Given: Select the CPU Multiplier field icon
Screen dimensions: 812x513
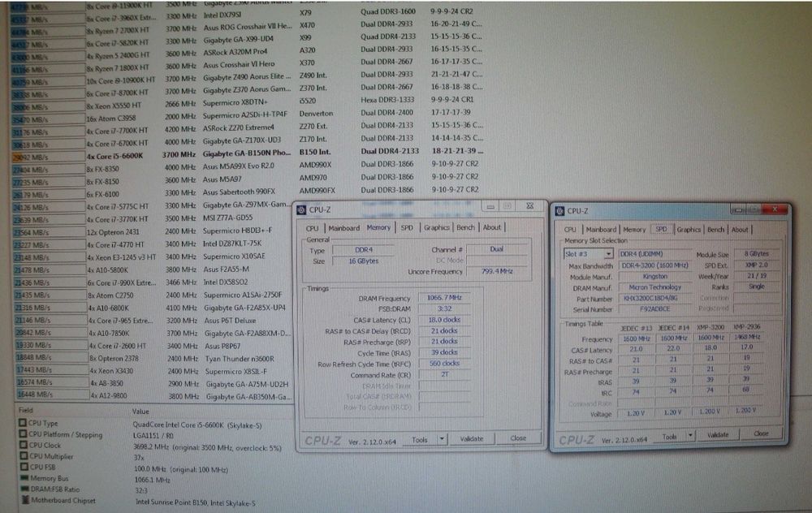Looking at the screenshot, I should pyautogui.click(x=24, y=456).
